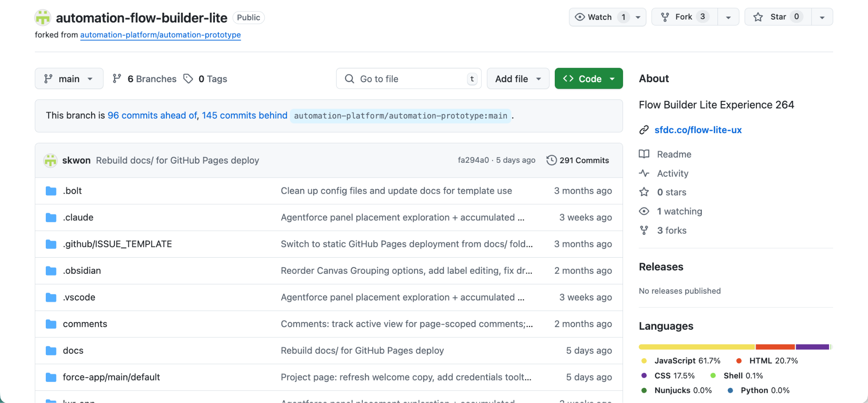This screenshot has width=868, height=403.
Task: Click the star icon next to 0 stars
Action: pyautogui.click(x=644, y=192)
